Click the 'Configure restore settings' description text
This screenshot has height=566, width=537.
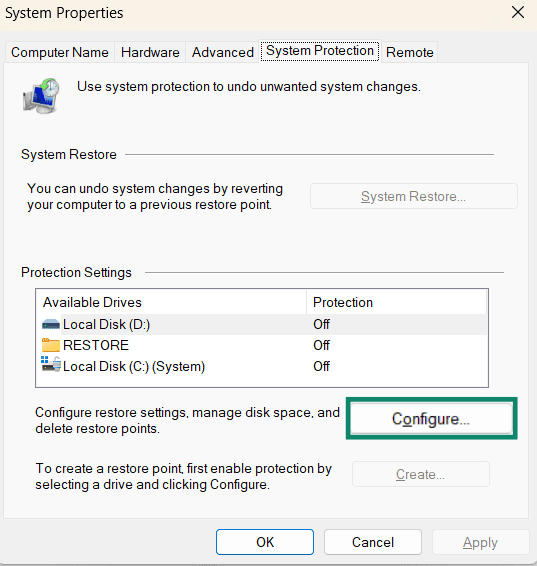pyautogui.click(x=187, y=420)
